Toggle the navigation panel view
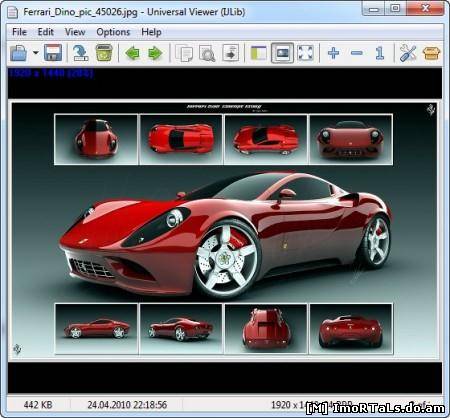 259,53
